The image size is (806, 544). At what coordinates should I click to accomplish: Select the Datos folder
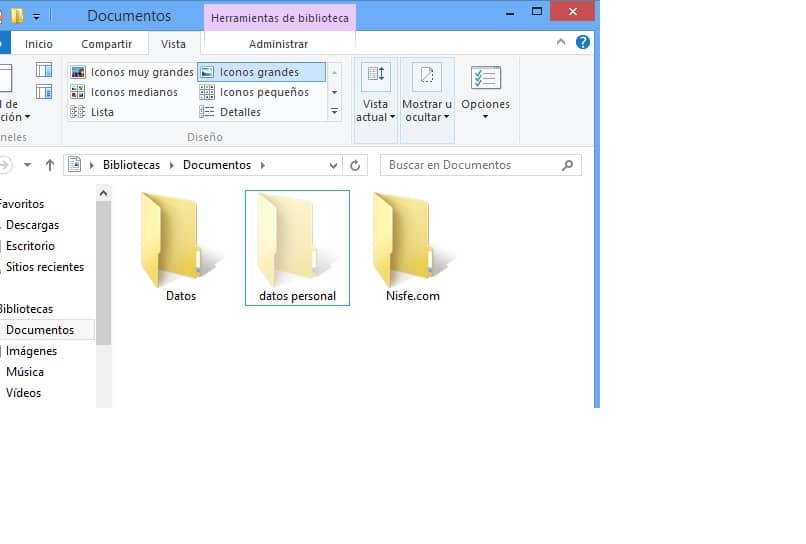[x=181, y=247]
